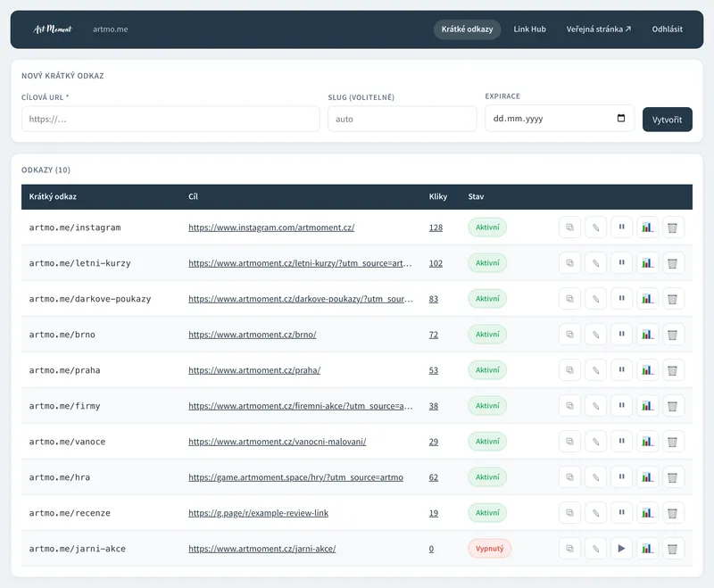This screenshot has width=714, height=588.
Task: Copy the artmo.me/darkove-poukazy short link
Action: point(569,299)
